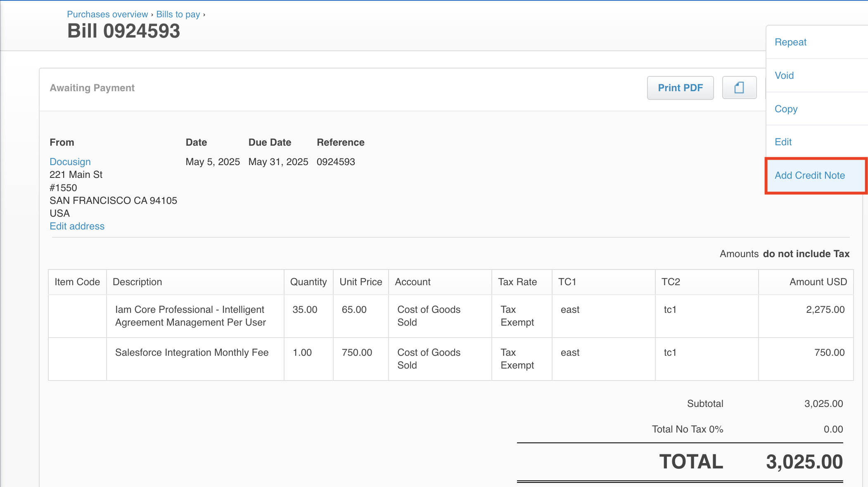Click the SAN FRANCISCO CA 94105 address line
Screen dimensions: 868x487
tap(113, 201)
